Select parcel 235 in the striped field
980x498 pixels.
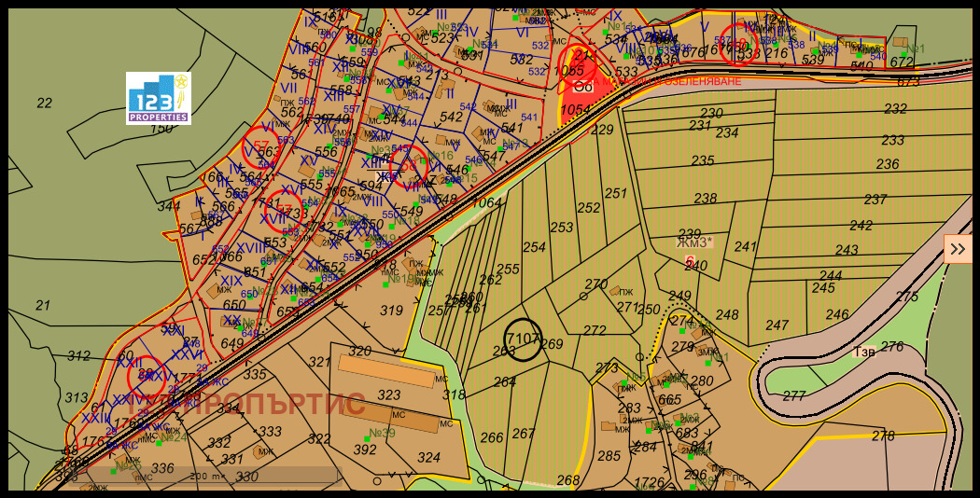[703, 160]
